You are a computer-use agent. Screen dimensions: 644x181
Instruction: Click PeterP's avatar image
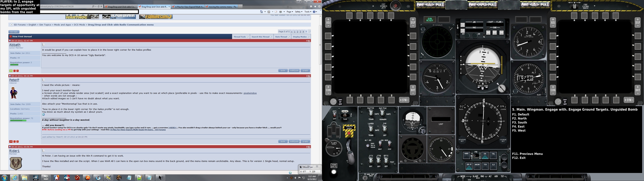[14, 93]
